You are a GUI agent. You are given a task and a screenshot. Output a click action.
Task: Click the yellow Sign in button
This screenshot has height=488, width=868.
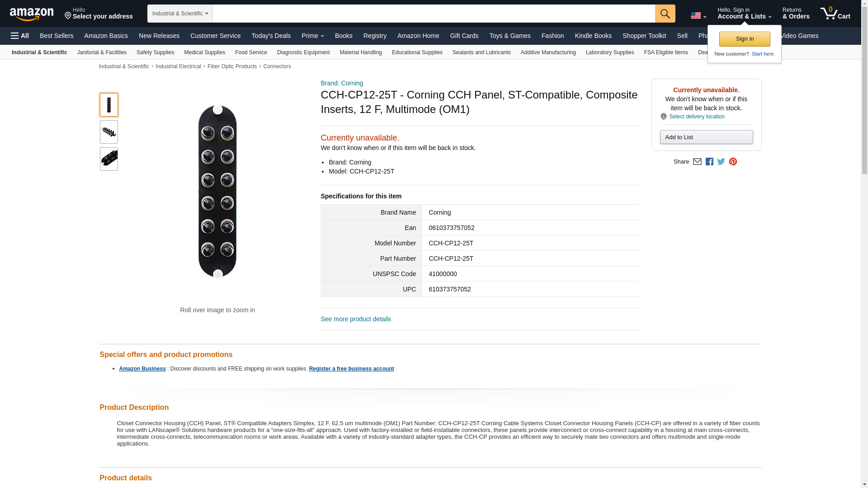coord(744,39)
